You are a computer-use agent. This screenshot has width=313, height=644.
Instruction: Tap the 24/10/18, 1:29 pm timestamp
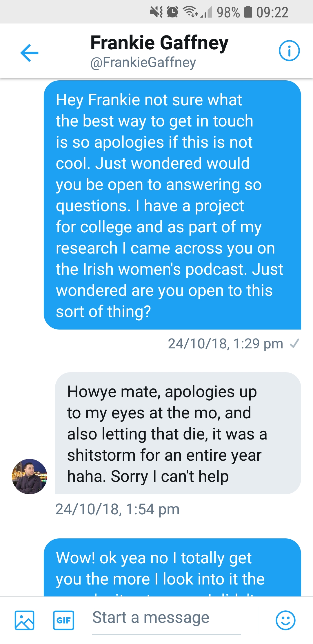click(x=225, y=343)
